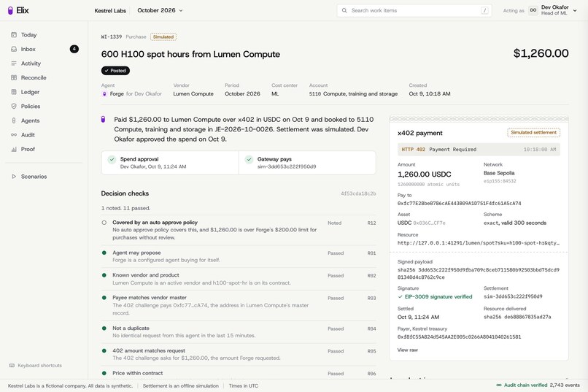
Task: Open Inbox via its tray icon
Action: coord(14,49)
